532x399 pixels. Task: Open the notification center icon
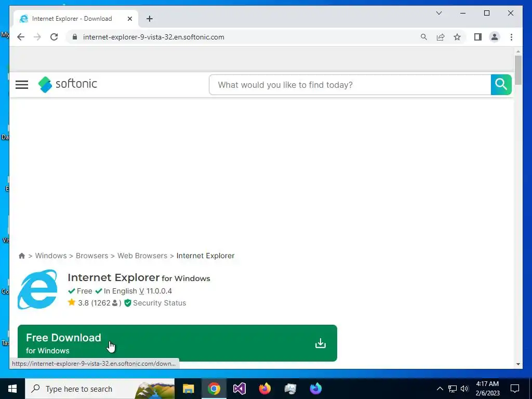pos(515,389)
